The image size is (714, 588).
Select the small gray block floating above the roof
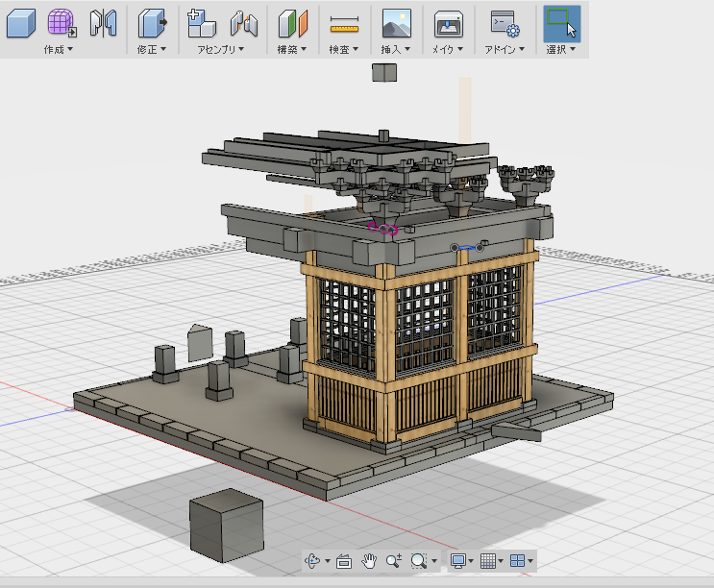tap(384, 73)
